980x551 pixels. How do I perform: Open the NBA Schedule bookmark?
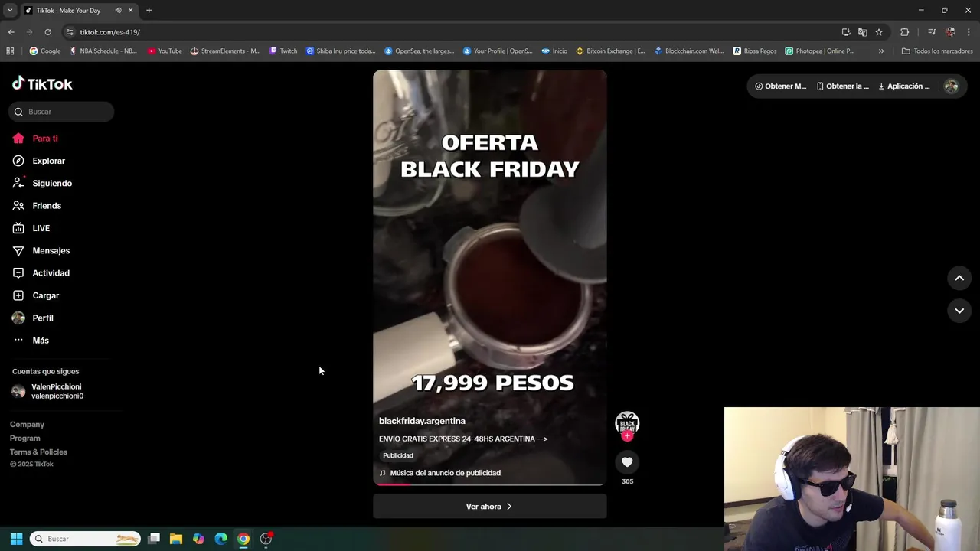pyautogui.click(x=103, y=51)
